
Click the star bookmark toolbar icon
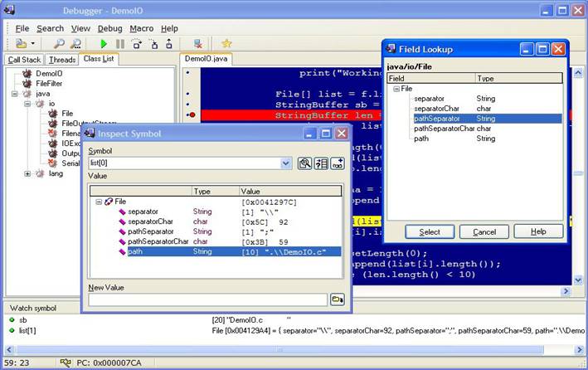tap(226, 43)
